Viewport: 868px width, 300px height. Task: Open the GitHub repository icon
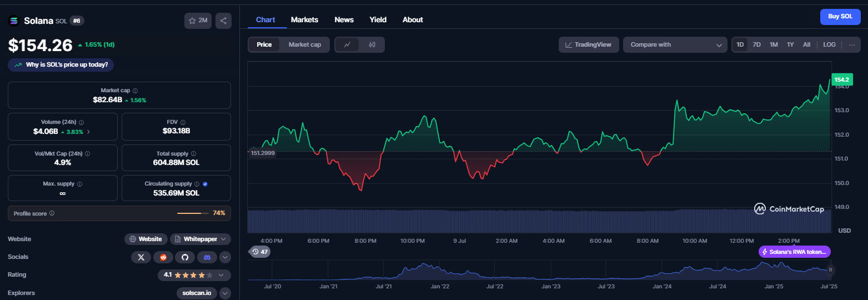coord(185,257)
